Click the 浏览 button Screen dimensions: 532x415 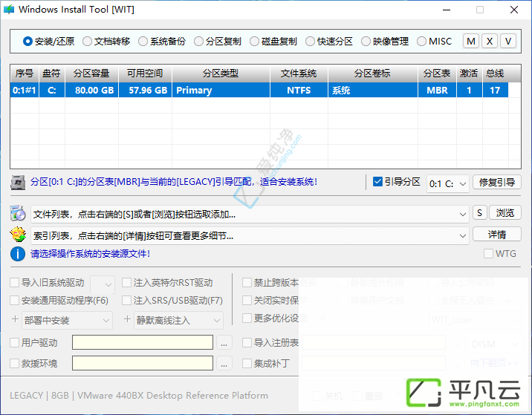[505, 213]
